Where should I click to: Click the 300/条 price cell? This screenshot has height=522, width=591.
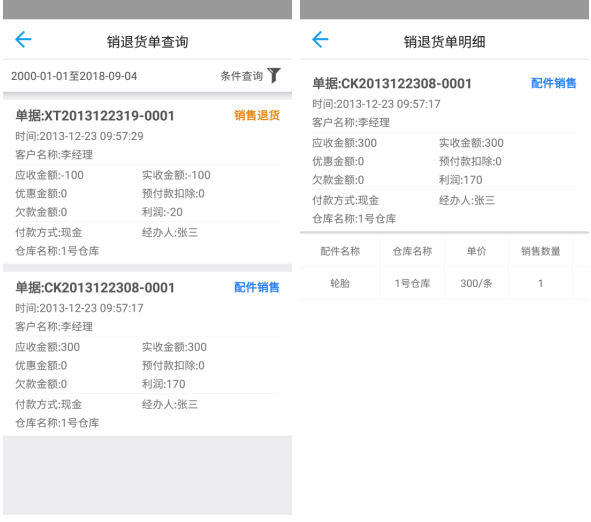tap(476, 283)
